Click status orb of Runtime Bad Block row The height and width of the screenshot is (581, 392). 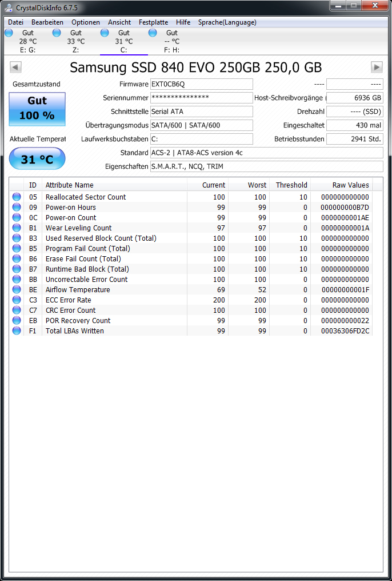pyautogui.click(x=17, y=269)
